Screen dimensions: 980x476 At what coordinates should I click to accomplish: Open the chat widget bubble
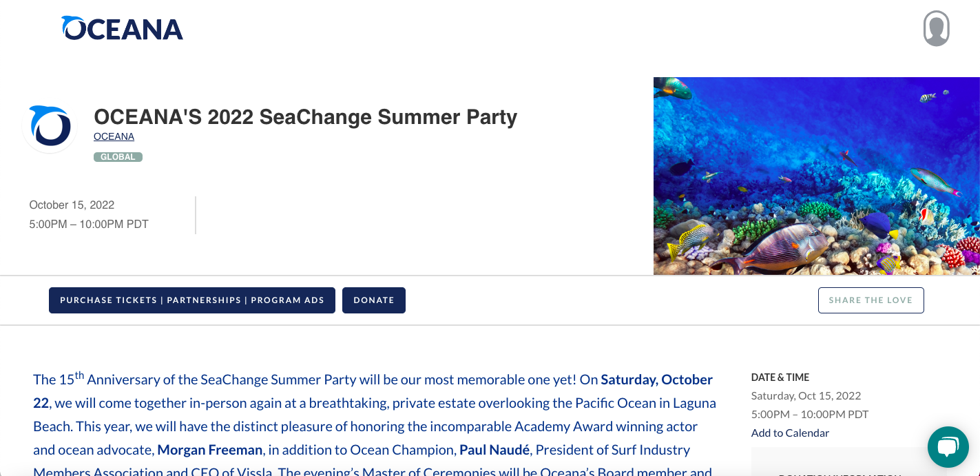point(948,446)
